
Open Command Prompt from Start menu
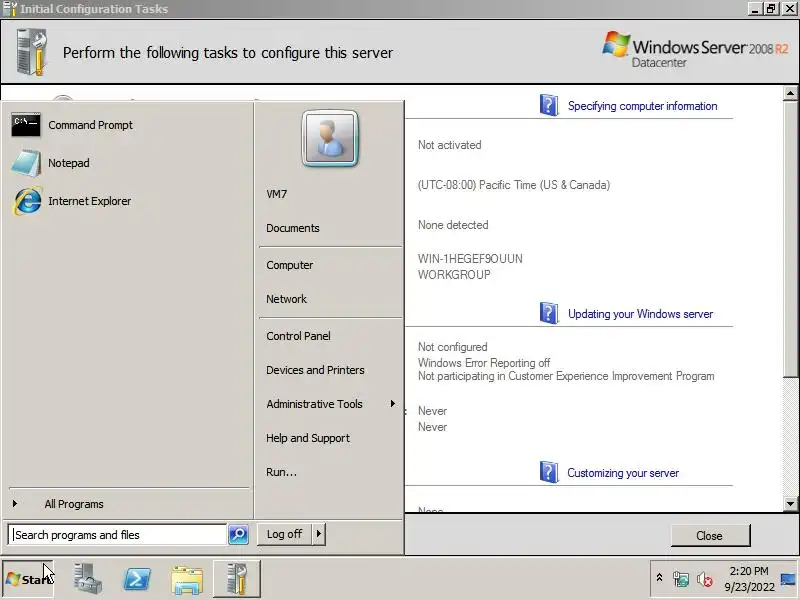click(x=71, y=125)
